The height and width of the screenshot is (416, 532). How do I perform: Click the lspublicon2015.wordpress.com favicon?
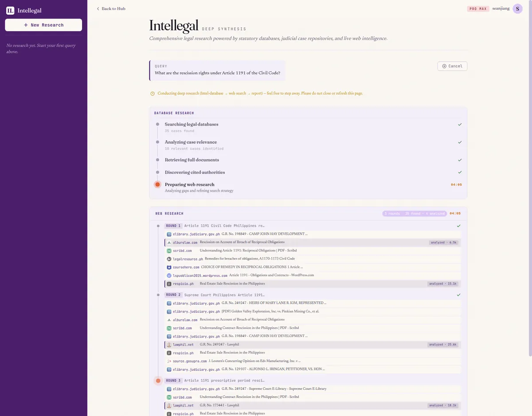[x=169, y=275]
